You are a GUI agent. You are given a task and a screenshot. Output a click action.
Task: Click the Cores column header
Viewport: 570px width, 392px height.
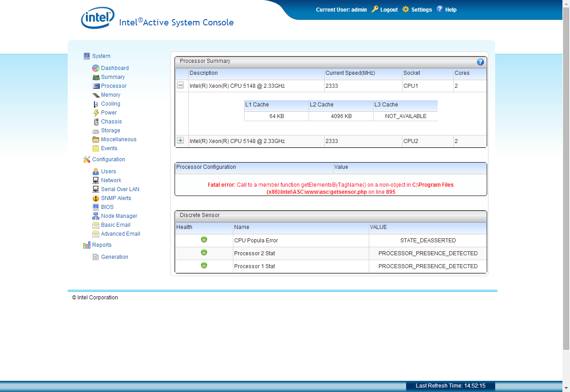tap(470, 73)
